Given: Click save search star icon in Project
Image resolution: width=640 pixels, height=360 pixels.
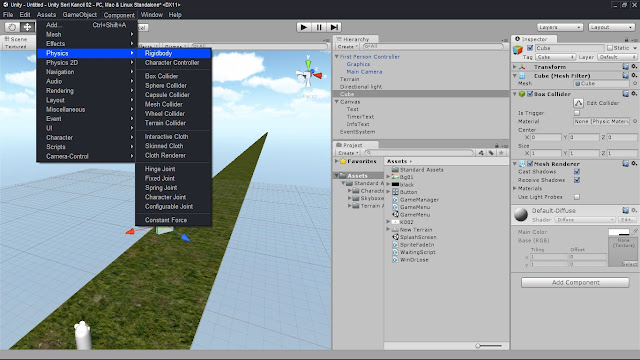Looking at the screenshot, I should (x=501, y=153).
